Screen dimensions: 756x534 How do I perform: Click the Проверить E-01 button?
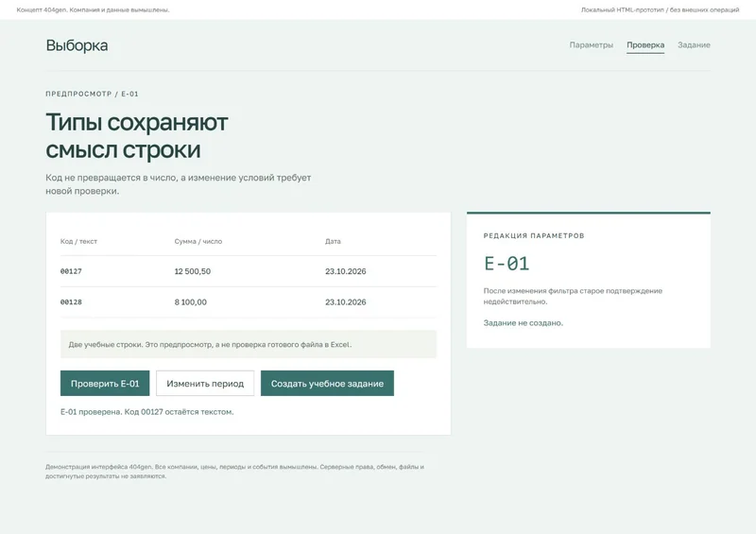[x=105, y=383]
